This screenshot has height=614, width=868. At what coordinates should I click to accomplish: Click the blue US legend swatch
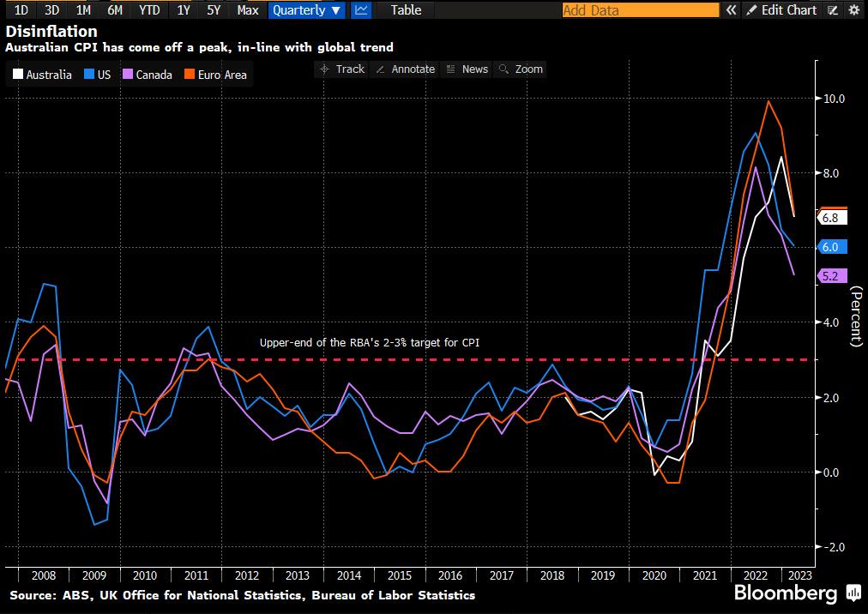[89, 75]
